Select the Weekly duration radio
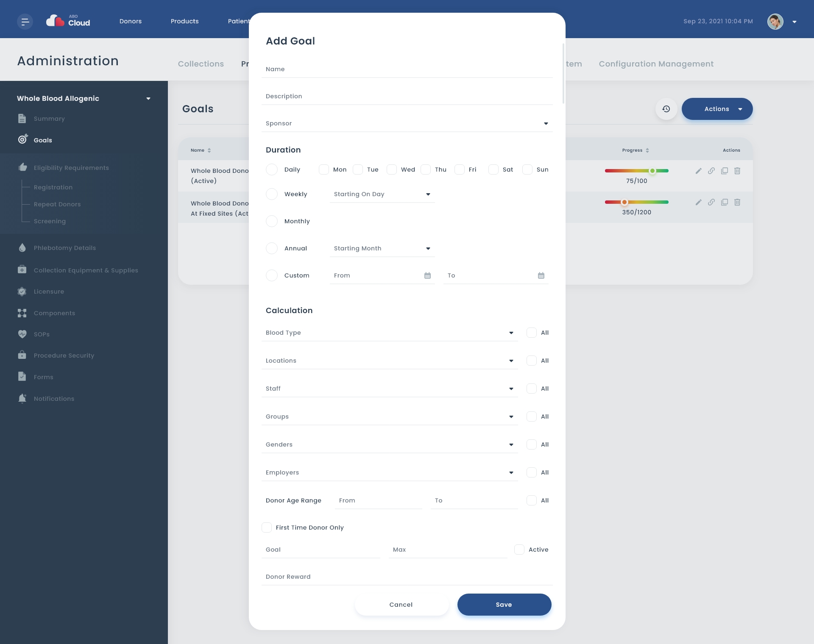The width and height of the screenshot is (814, 644). (272, 194)
